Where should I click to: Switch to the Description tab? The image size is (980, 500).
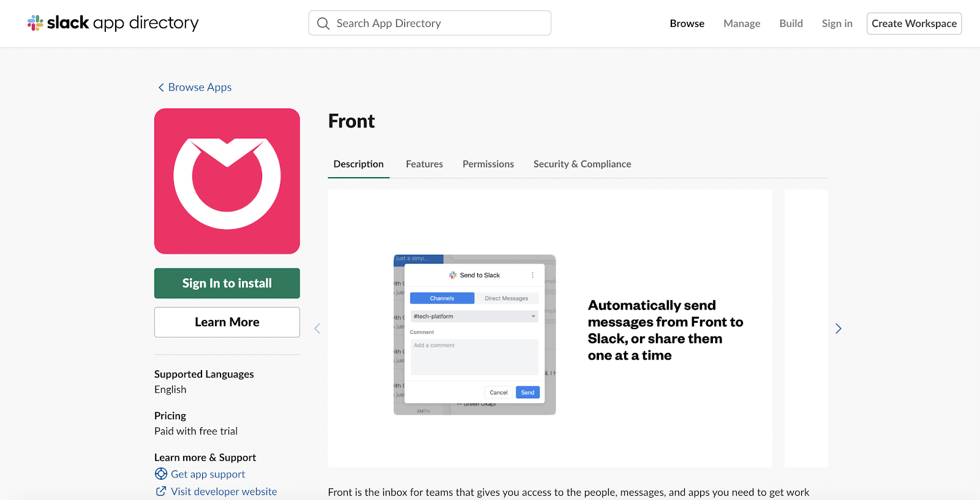pyautogui.click(x=358, y=164)
